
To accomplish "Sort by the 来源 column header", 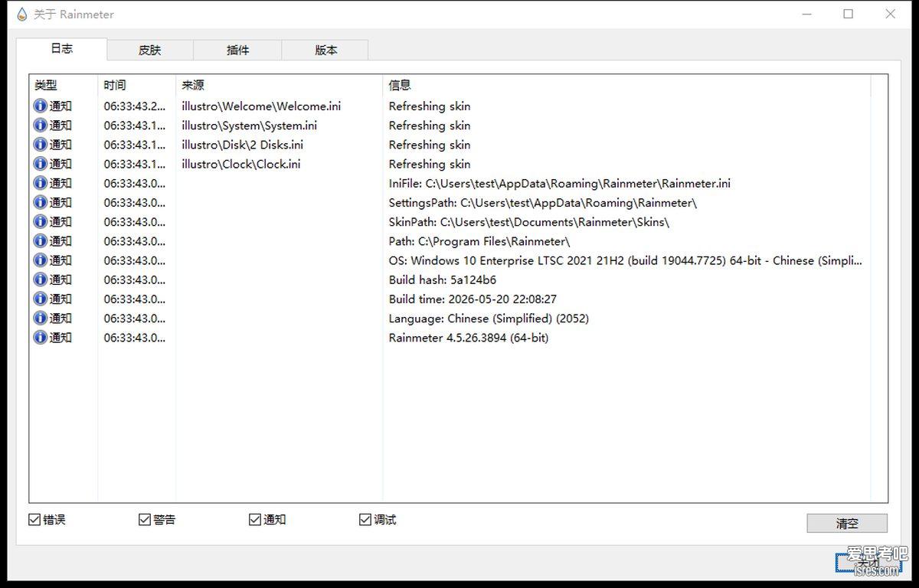I will coord(279,85).
